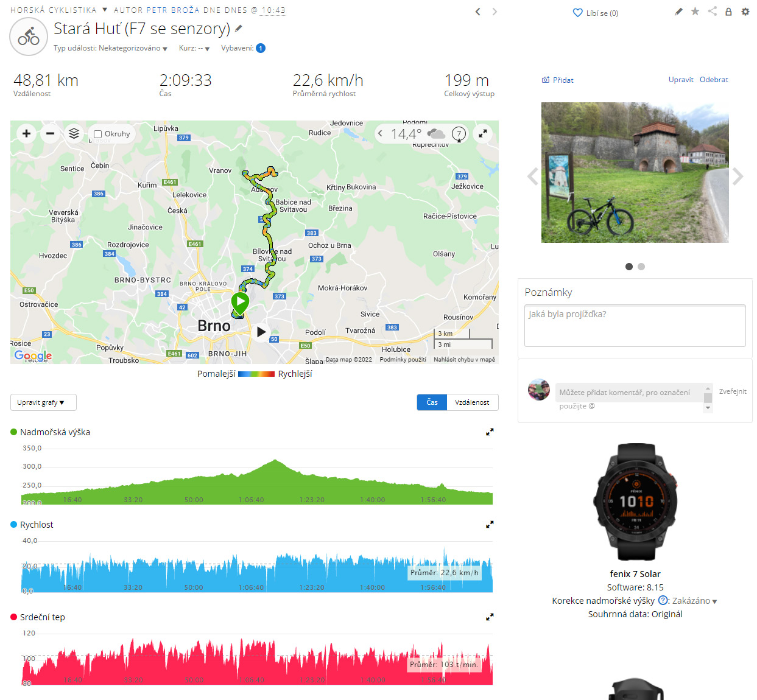The image size is (757, 700).
Task: Click the Stará Huť activity title
Action: 142,29
